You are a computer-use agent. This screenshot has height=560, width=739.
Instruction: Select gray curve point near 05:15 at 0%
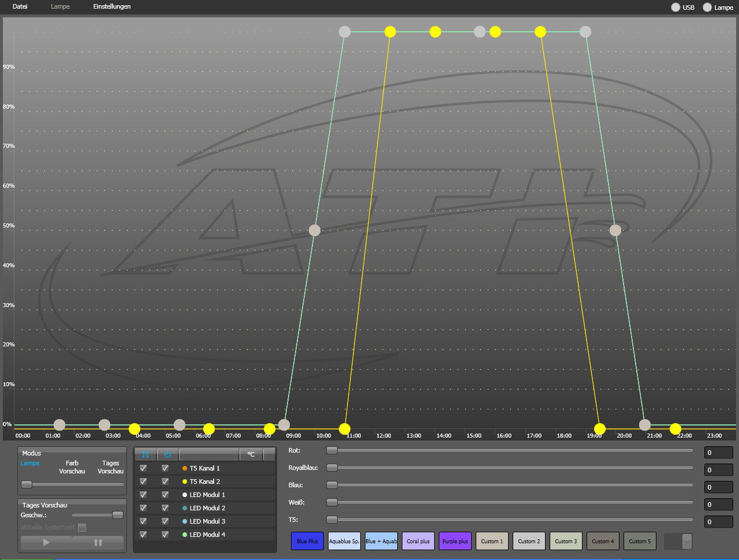(180, 425)
